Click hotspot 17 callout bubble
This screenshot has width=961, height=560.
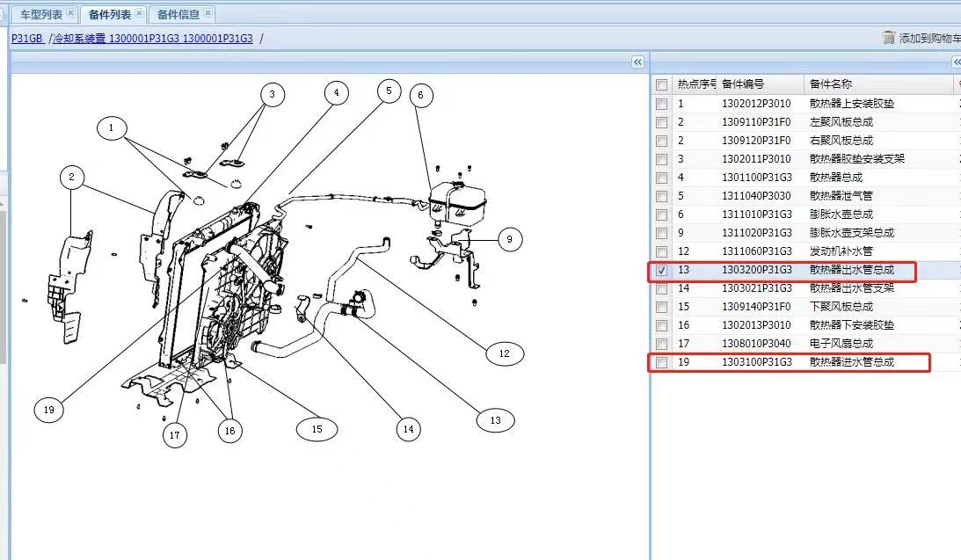pyautogui.click(x=175, y=434)
